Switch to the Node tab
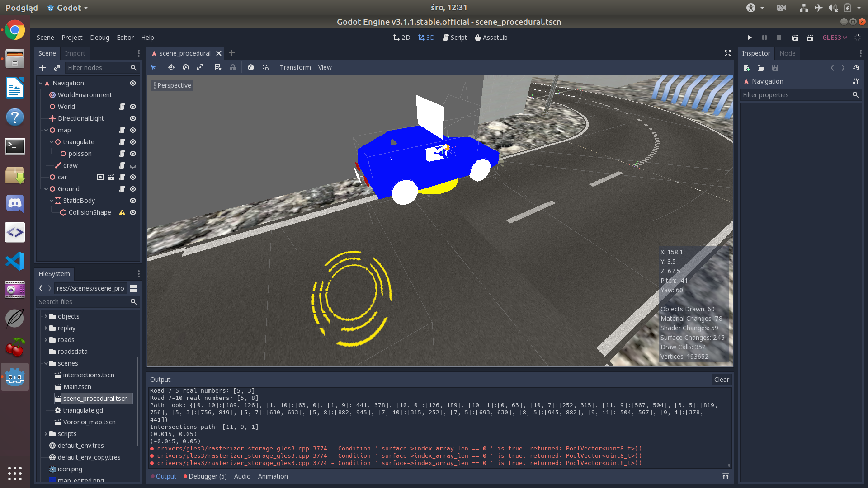This screenshot has height=488, width=868. tap(788, 53)
